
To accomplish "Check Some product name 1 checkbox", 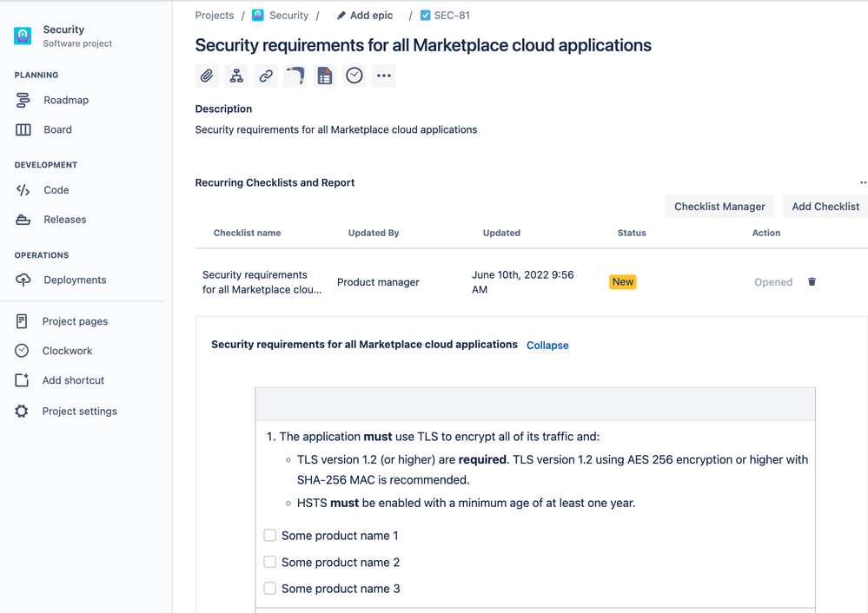I will [269, 535].
